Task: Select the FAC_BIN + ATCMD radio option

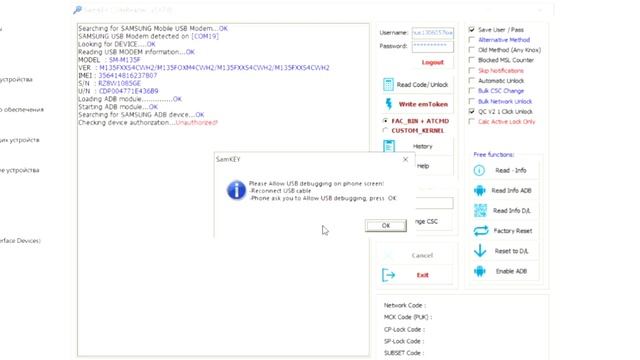Action: pos(385,121)
